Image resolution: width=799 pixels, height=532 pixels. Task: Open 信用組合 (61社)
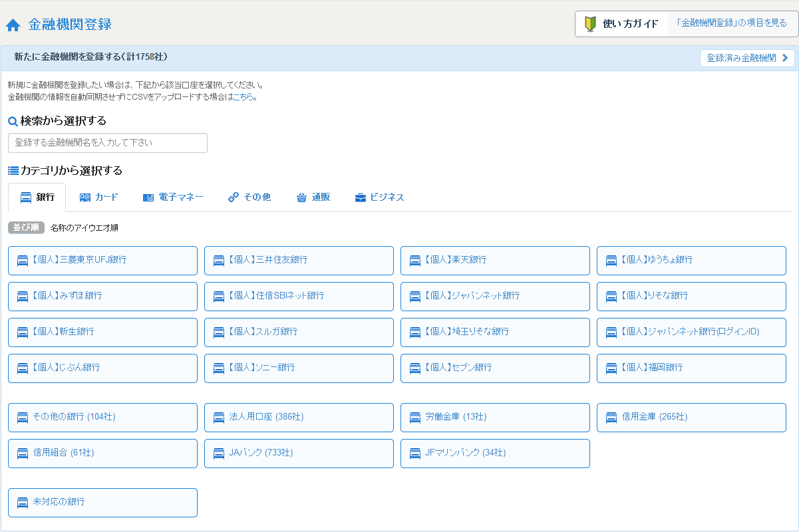point(102,454)
